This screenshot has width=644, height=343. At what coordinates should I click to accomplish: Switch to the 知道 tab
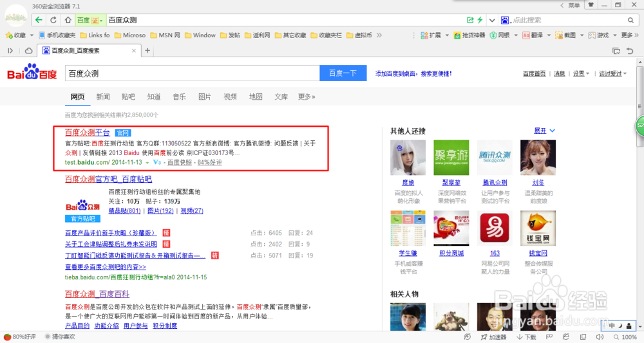(154, 97)
